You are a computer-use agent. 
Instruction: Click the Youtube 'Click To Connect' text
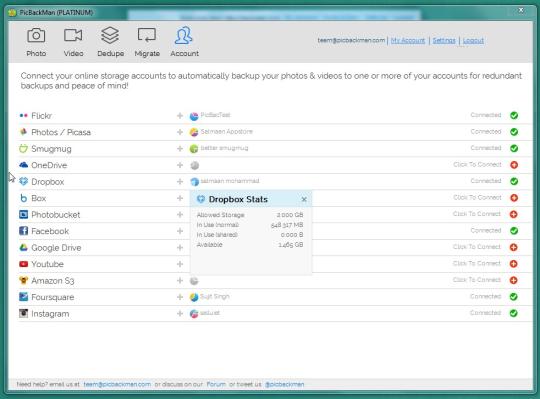477,263
